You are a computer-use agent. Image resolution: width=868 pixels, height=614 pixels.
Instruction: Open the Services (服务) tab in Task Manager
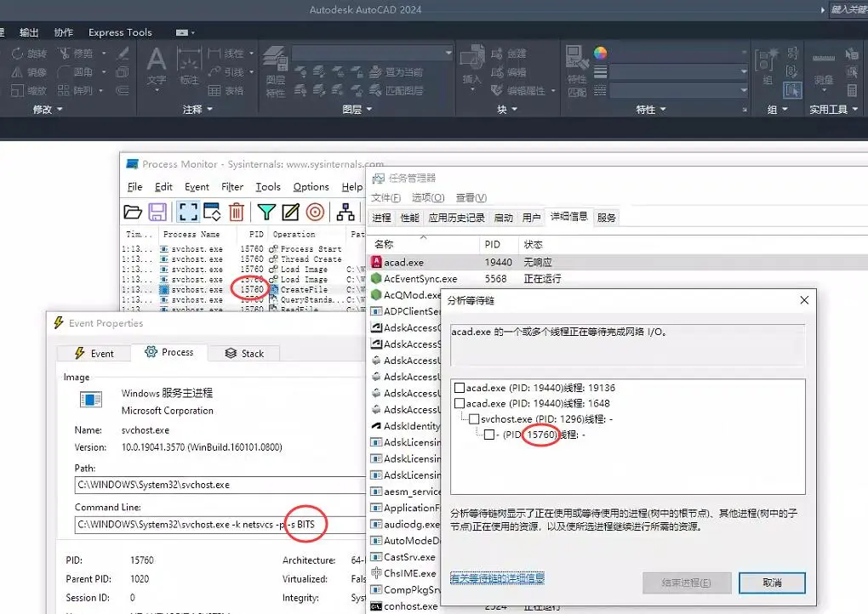pyautogui.click(x=606, y=218)
